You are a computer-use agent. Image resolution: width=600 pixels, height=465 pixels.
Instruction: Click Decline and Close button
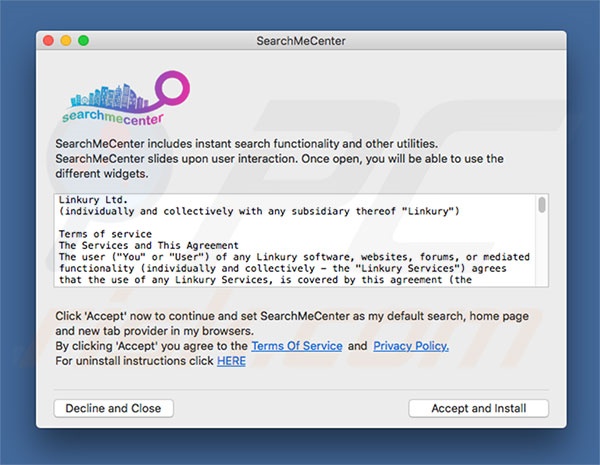click(113, 408)
